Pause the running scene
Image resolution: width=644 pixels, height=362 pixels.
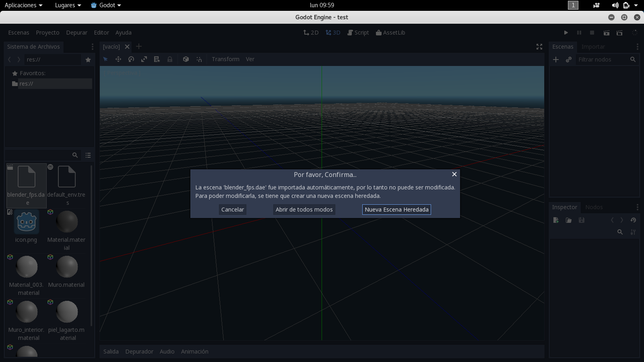579,33
